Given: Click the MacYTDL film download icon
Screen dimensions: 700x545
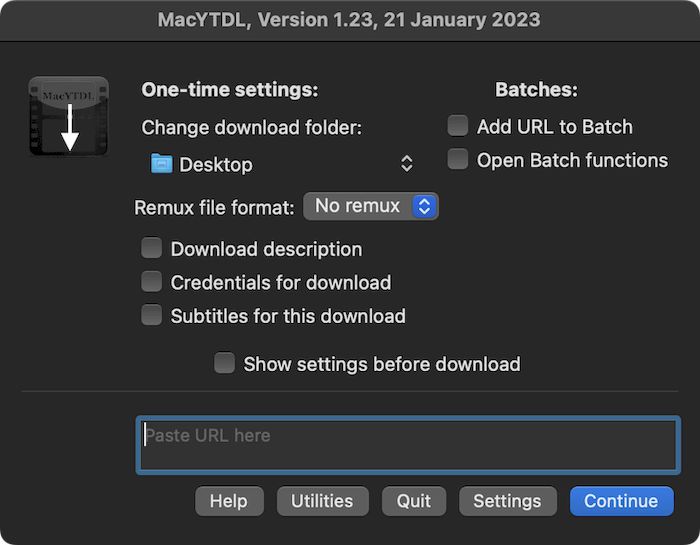Looking at the screenshot, I should pyautogui.click(x=68, y=116).
